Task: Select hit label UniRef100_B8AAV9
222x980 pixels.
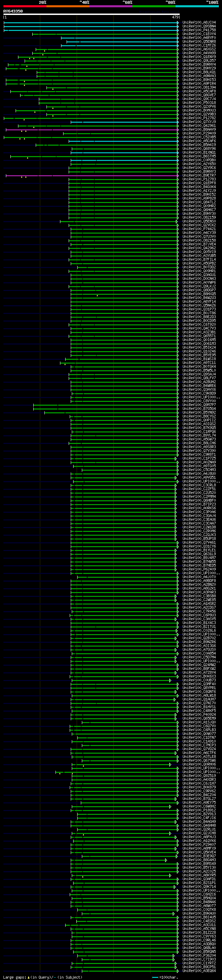Action: pos(199,129)
